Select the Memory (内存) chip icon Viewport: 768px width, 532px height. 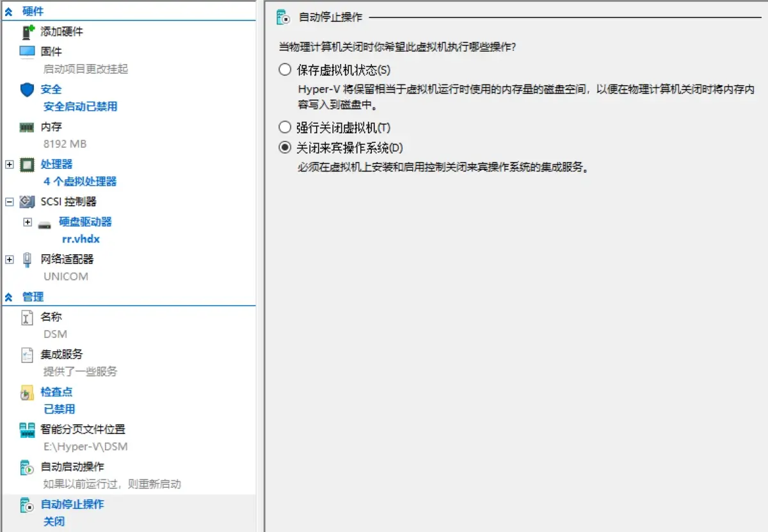[x=27, y=127]
